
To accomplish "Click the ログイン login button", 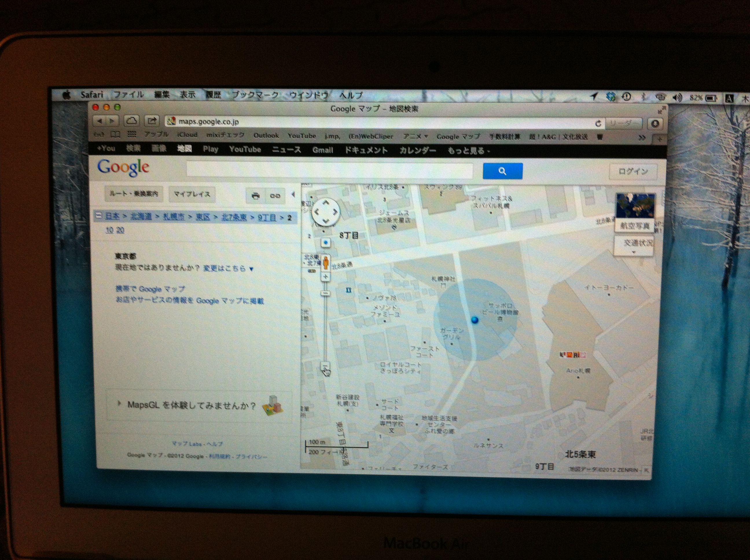I will coord(633,172).
